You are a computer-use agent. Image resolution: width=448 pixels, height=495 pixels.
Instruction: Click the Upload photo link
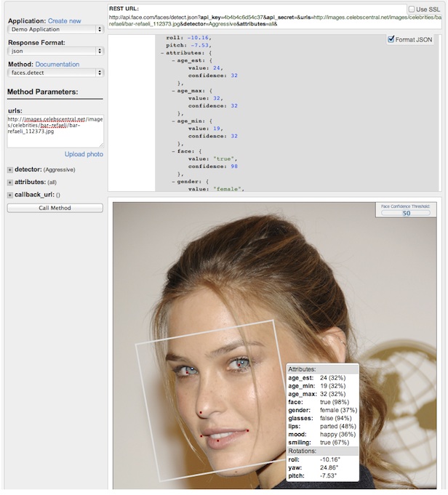pos(84,154)
